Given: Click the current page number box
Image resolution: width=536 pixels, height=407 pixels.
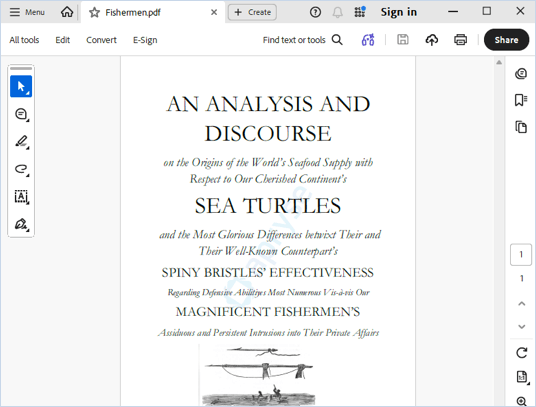Looking at the screenshot, I should (x=521, y=255).
